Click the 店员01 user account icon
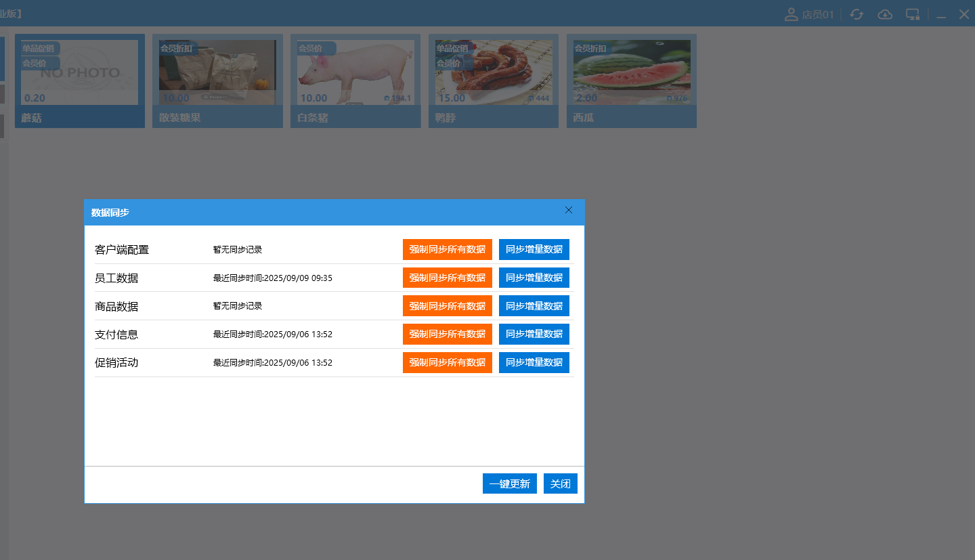Screen dimensions: 975x560 (x=791, y=14)
